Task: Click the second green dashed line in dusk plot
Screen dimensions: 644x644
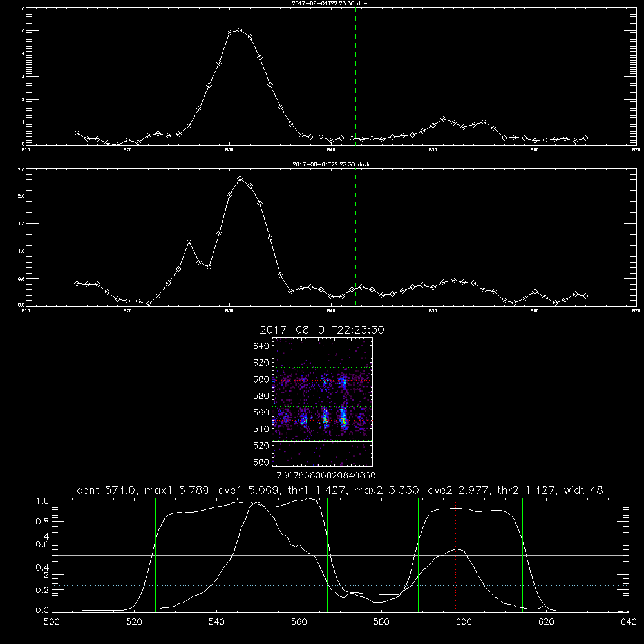Action: coord(355,237)
